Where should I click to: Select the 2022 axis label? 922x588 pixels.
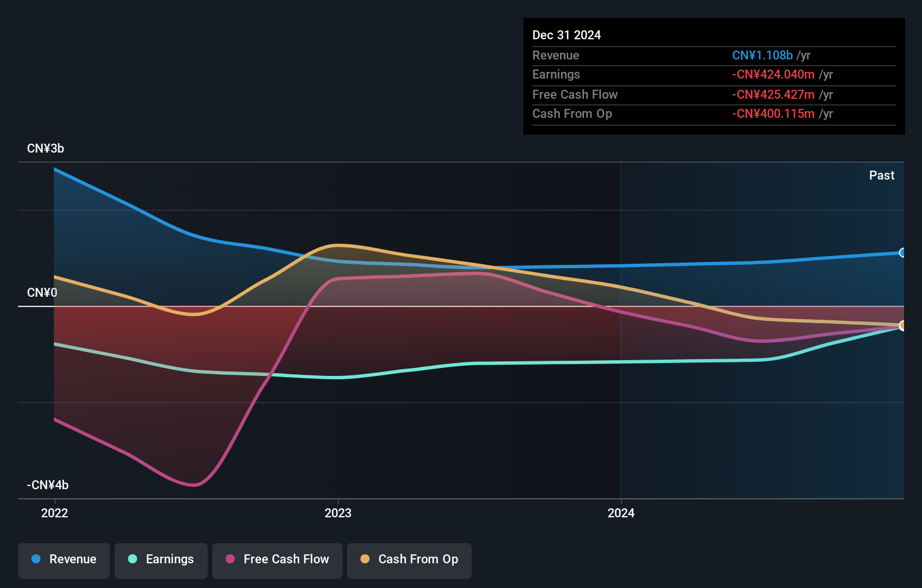(54, 513)
